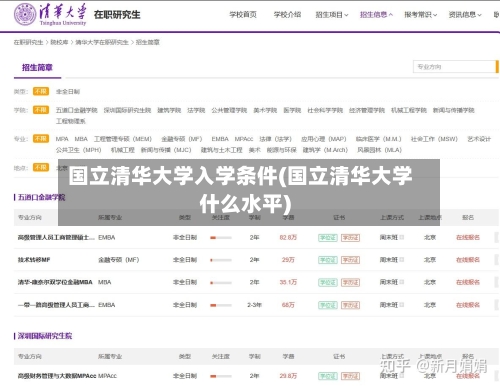The image size is (500, 386).
Task: Open the 技术转移MF program title
Action: coord(34,260)
